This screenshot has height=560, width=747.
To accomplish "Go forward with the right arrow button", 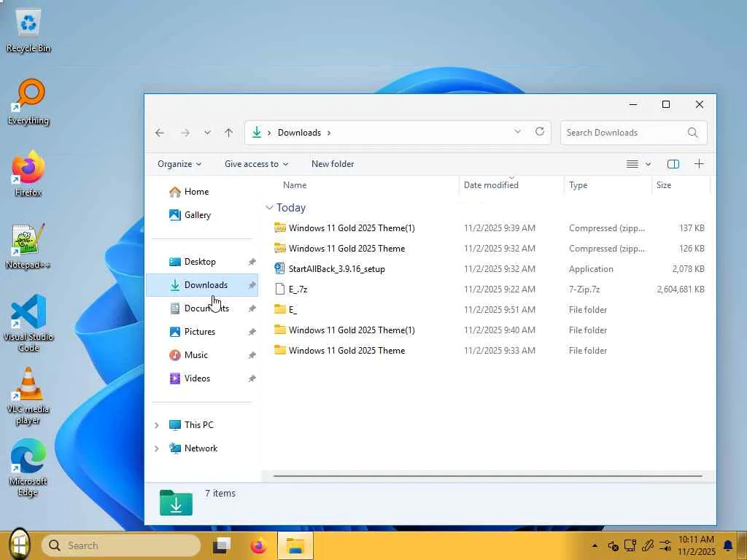I will (x=185, y=133).
